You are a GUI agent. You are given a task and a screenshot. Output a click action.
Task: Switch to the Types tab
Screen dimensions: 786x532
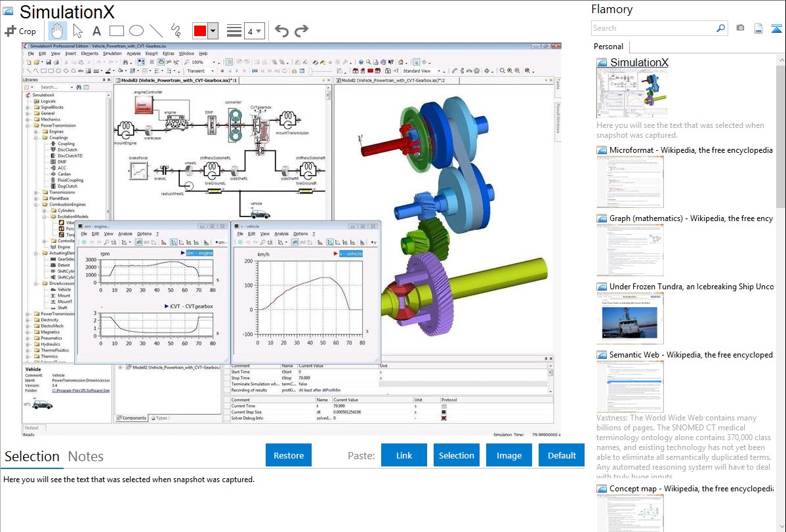pyautogui.click(x=159, y=418)
